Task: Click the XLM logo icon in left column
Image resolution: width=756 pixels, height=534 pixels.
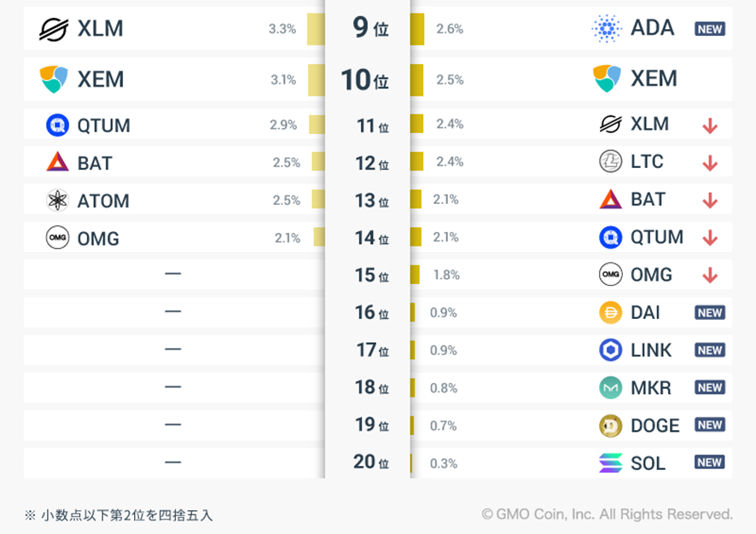Action: tap(54, 29)
